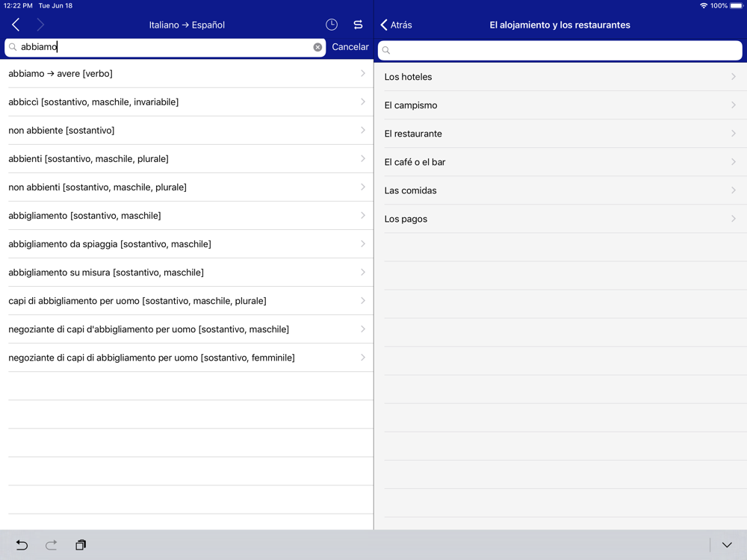Tap the redo icon in the keyboard bar
The image size is (747, 560).
coord(51,545)
